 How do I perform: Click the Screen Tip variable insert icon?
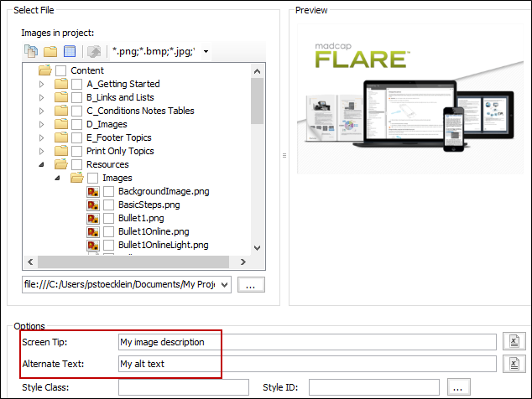[514, 341]
